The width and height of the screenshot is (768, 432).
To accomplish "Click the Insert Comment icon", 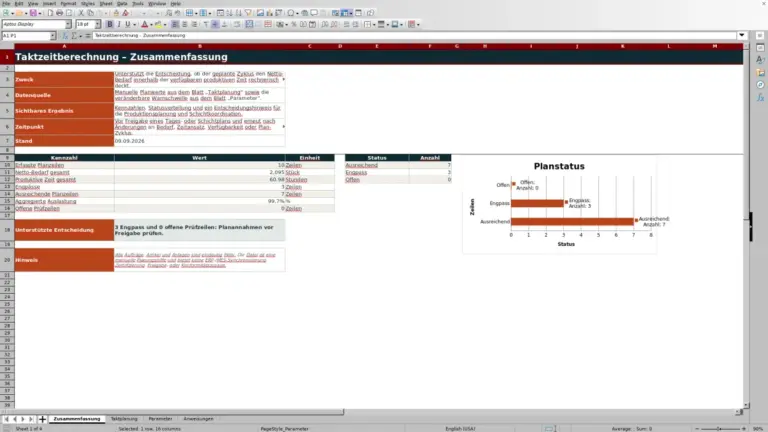I will pyautogui.click(x=314, y=13).
